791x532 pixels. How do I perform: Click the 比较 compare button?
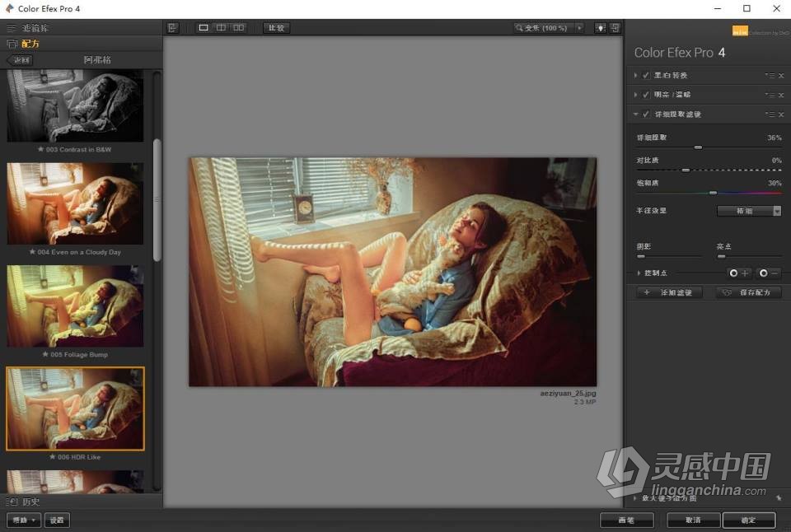tap(277, 28)
